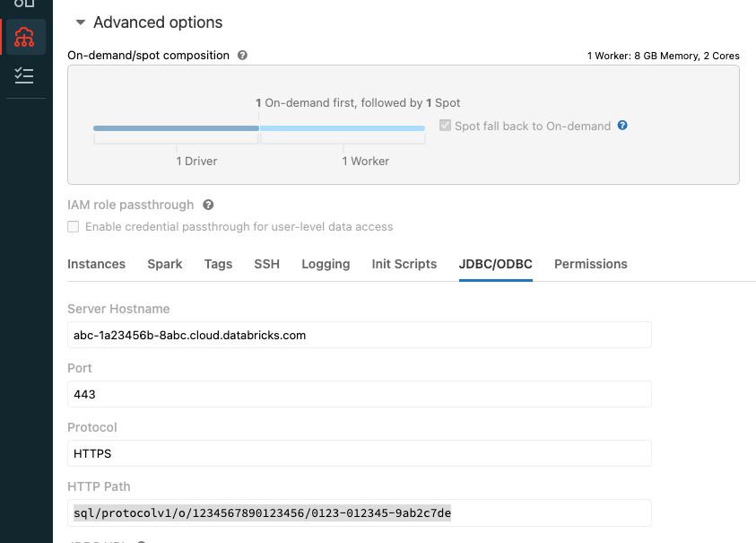Viewport: 756px width, 543px height.
Task: Click the 'Protocol' label
Action: tap(92, 427)
